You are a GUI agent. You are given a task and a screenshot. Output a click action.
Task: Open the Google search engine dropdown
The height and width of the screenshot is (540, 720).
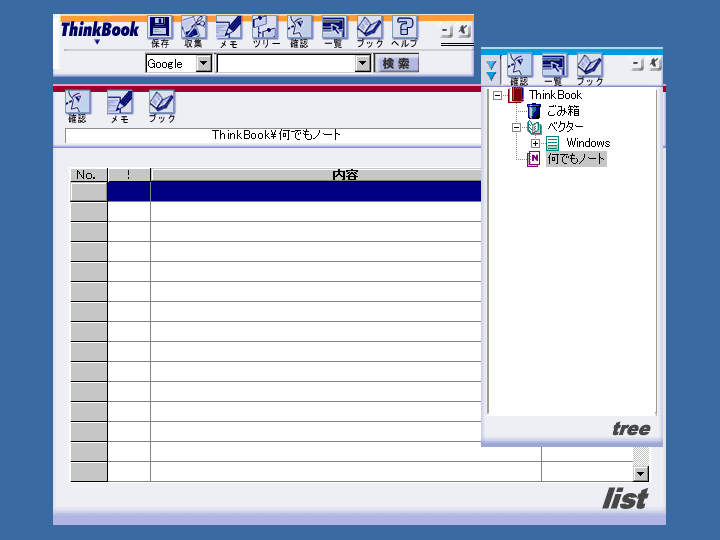(x=204, y=63)
